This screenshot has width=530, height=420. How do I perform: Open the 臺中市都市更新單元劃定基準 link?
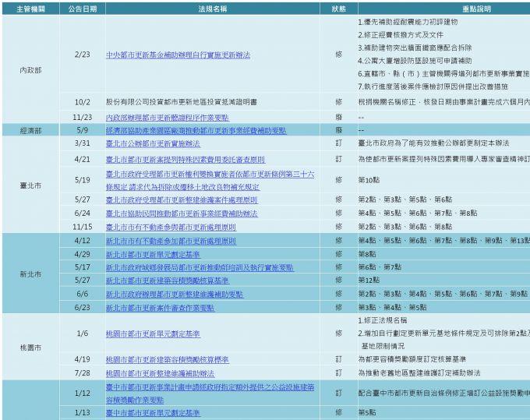(x=153, y=412)
